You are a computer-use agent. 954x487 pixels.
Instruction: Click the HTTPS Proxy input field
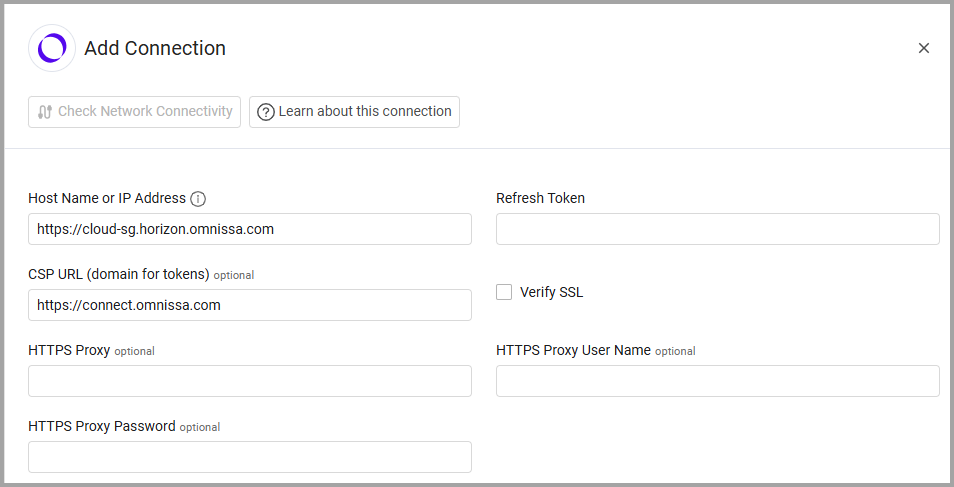(250, 381)
